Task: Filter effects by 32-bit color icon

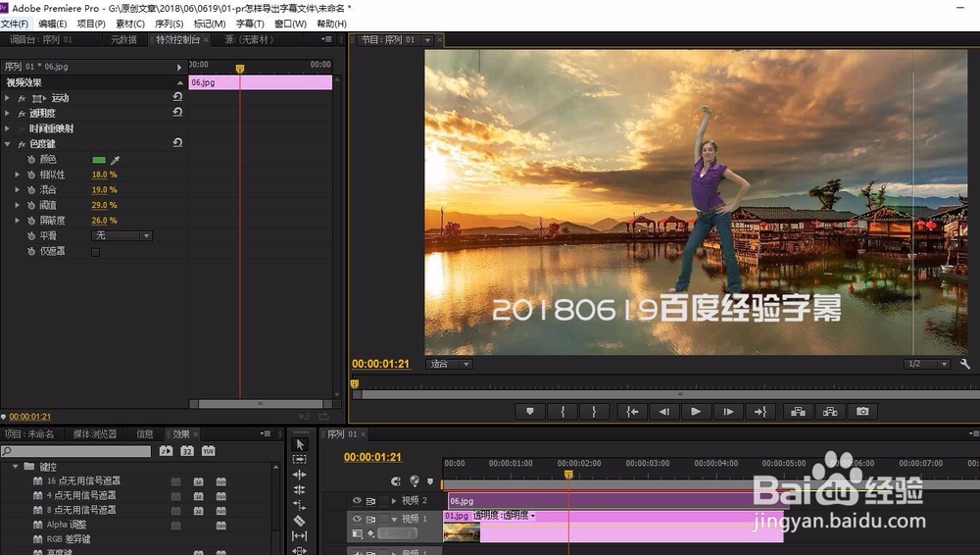Action: click(187, 450)
